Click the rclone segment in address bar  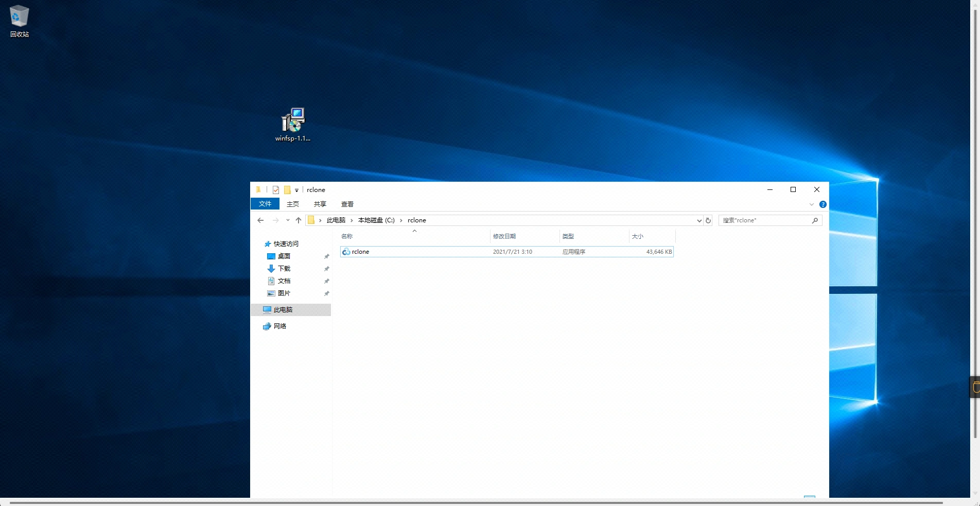click(x=417, y=220)
